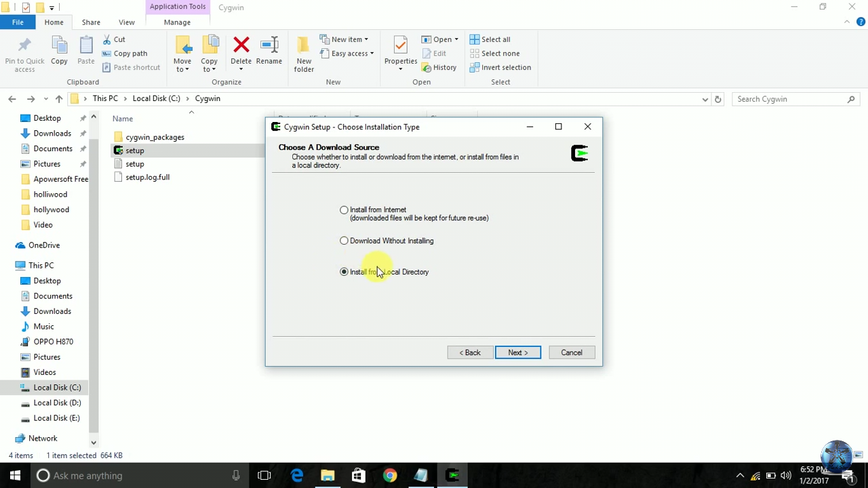Click Invert selection in the ribbon
The image size is (868, 488).
500,67
